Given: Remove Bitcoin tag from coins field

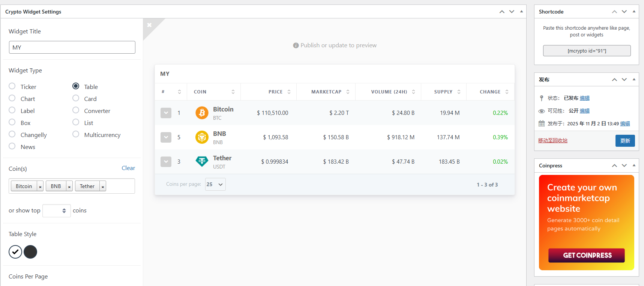Looking at the screenshot, I should pos(40,187).
